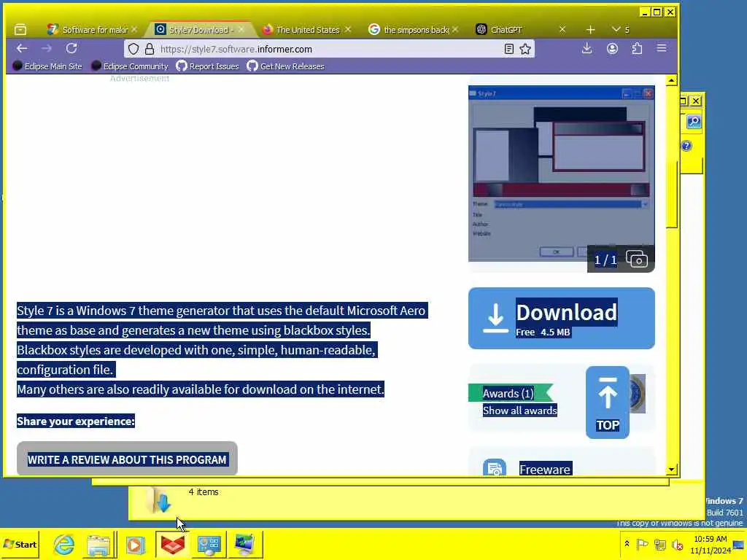Launch Internet Explorer from taskbar
The image size is (747, 560).
[63, 544]
